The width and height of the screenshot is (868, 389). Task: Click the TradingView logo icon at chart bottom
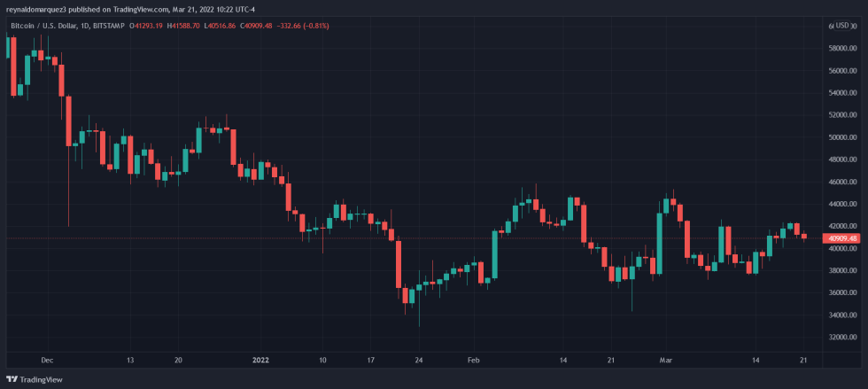point(12,379)
